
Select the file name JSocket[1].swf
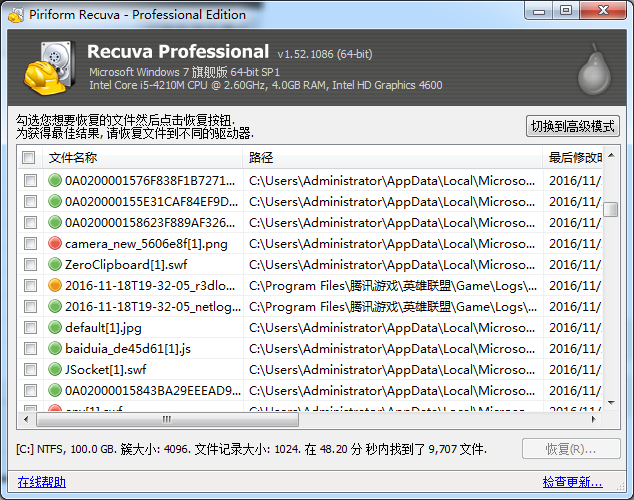click(x=106, y=369)
